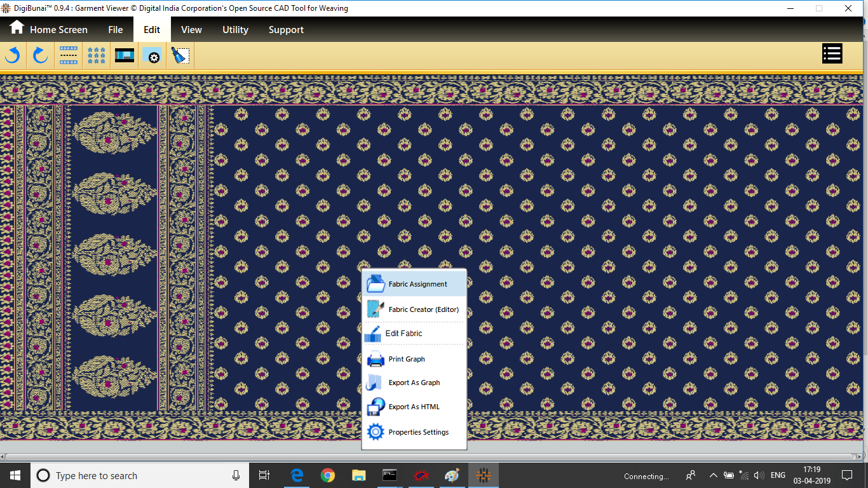Go to Home Screen
The width and height of the screenshot is (868, 488).
pos(48,29)
